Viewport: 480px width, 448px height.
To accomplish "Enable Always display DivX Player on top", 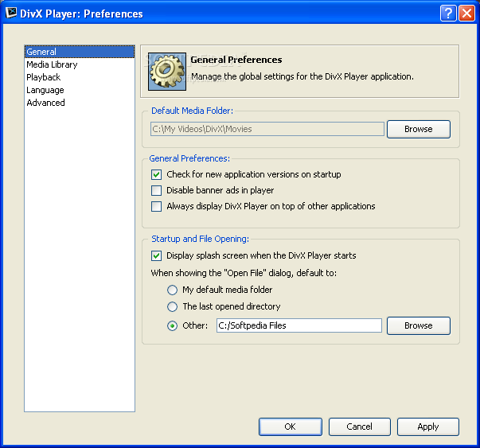I will coord(157,207).
